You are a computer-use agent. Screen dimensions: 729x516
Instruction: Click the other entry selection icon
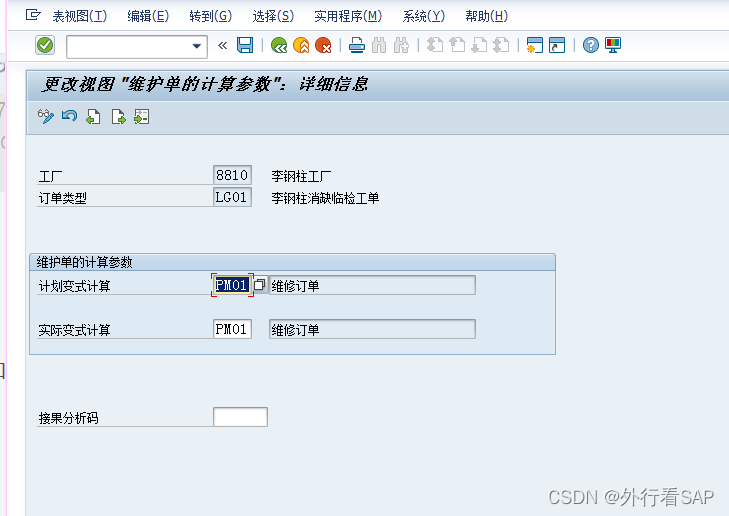(x=141, y=117)
